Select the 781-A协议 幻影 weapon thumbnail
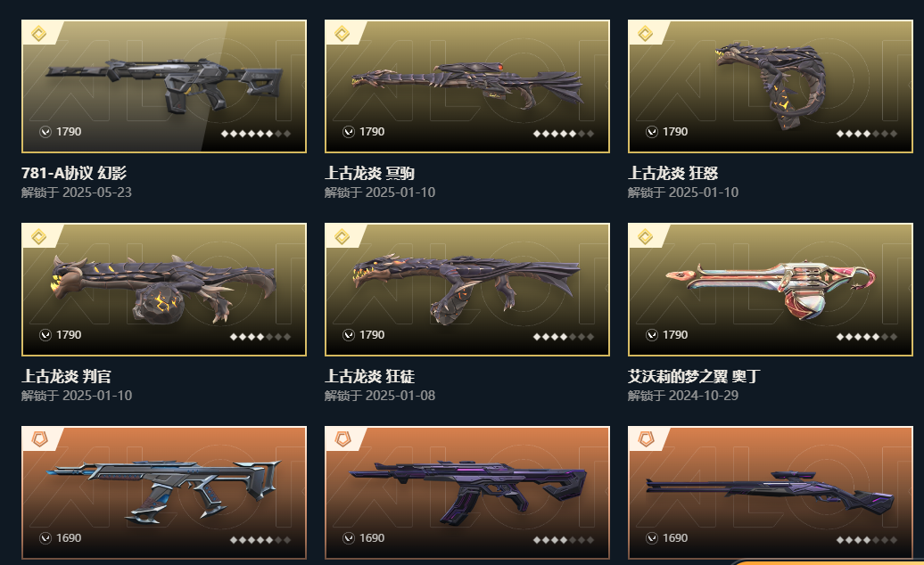 [x=164, y=86]
